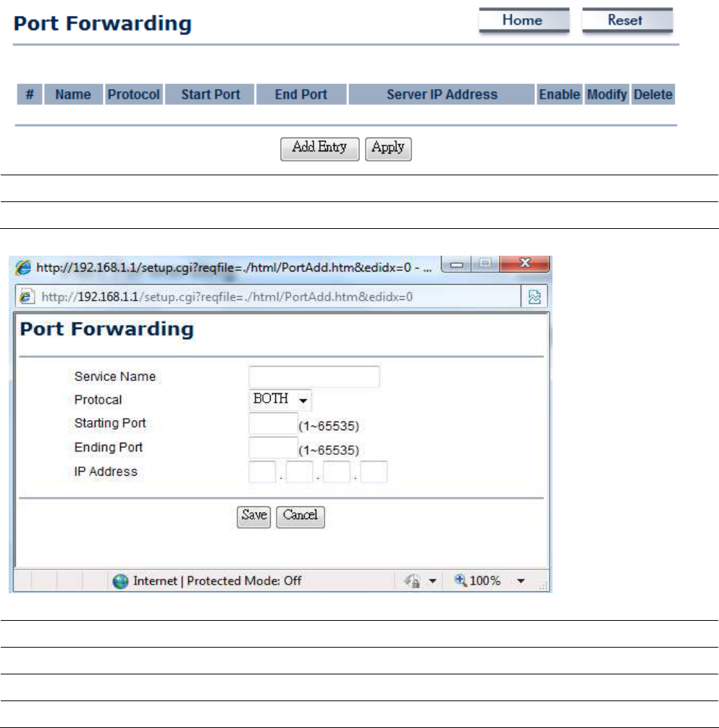Focus the Service Name text field

coord(314,377)
